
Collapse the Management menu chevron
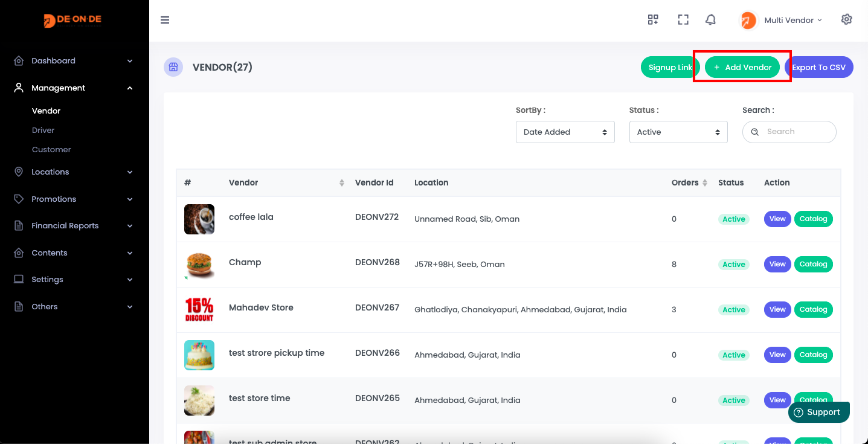[130, 88]
